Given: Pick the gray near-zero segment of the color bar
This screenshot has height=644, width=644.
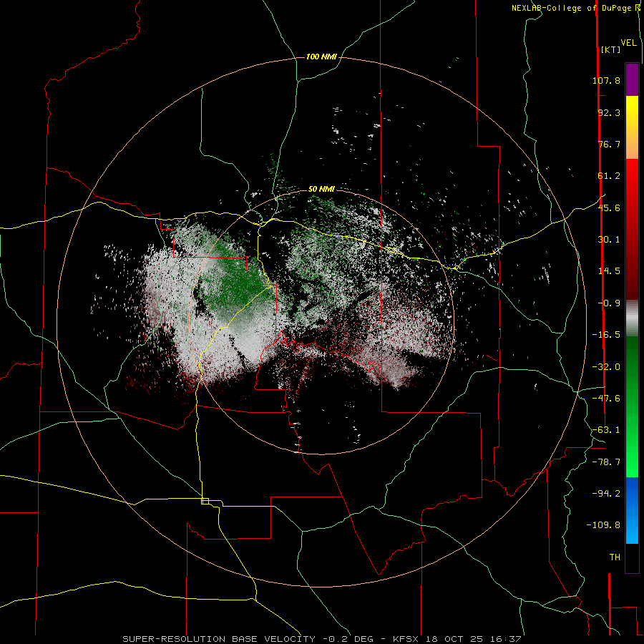Looking at the screenshot, I should [x=632, y=318].
